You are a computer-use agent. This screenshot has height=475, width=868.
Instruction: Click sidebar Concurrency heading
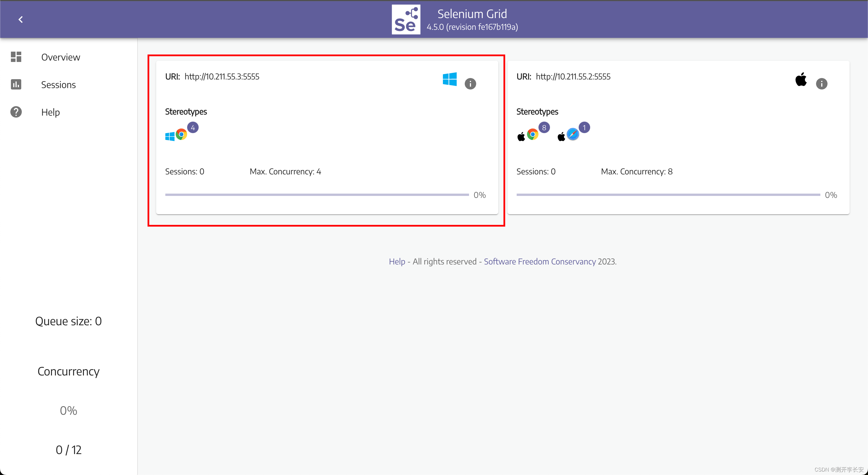click(x=68, y=371)
